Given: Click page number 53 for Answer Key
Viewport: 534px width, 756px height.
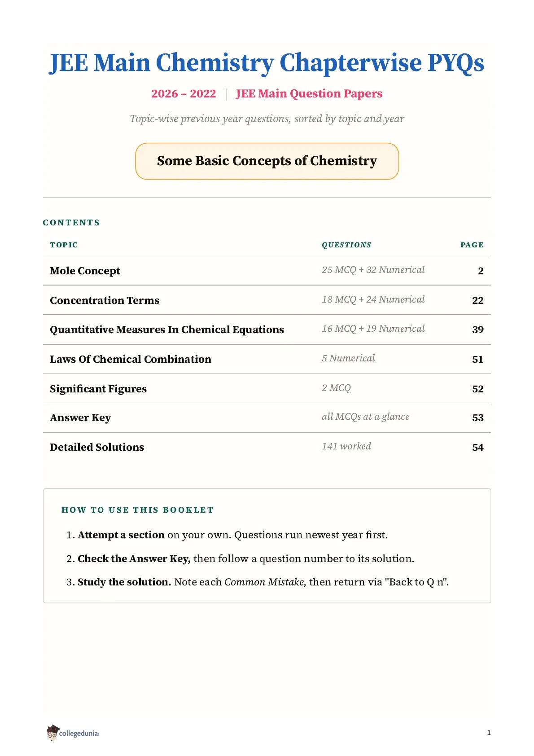Looking at the screenshot, I should coord(478,418).
